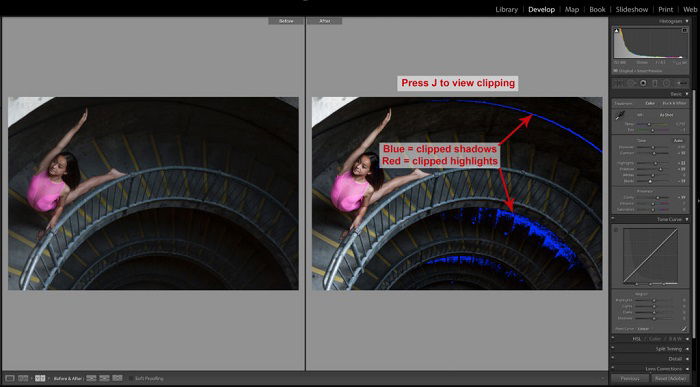The width and height of the screenshot is (700, 387).
Task: Click the tone curve graph
Action: click(x=650, y=256)
